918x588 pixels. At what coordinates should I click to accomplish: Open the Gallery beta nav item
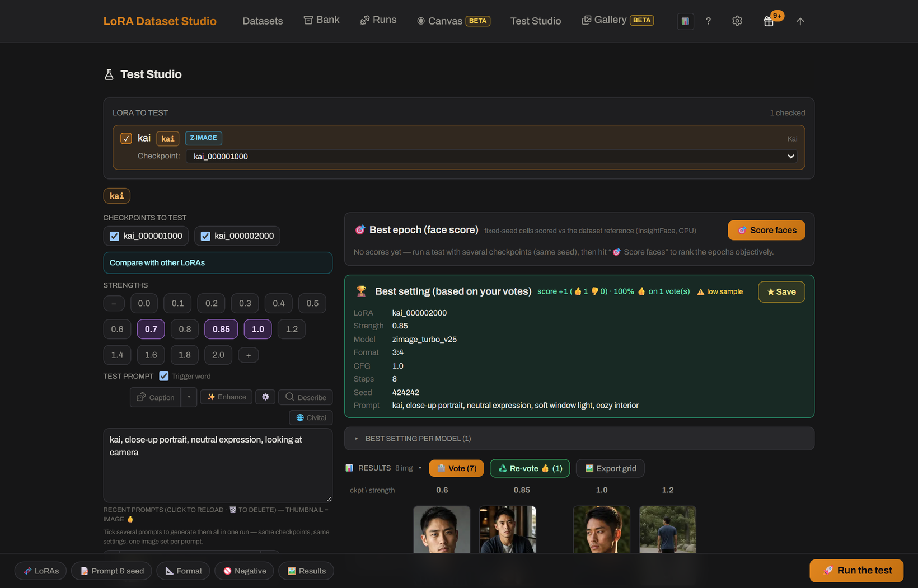[618, 20]
